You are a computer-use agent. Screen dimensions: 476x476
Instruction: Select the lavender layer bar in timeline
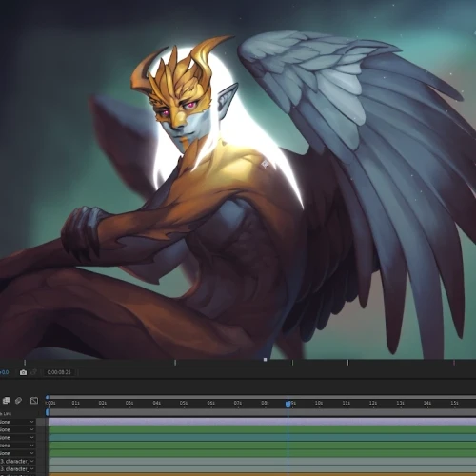click(262, 422)
